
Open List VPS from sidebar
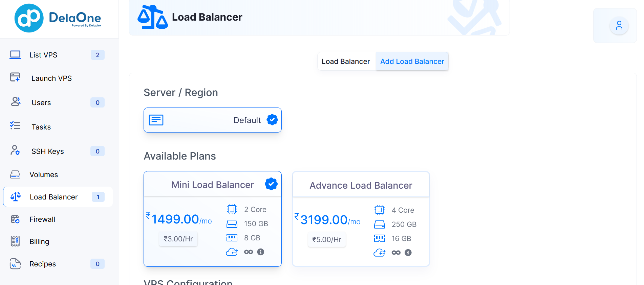pos(43,55)
